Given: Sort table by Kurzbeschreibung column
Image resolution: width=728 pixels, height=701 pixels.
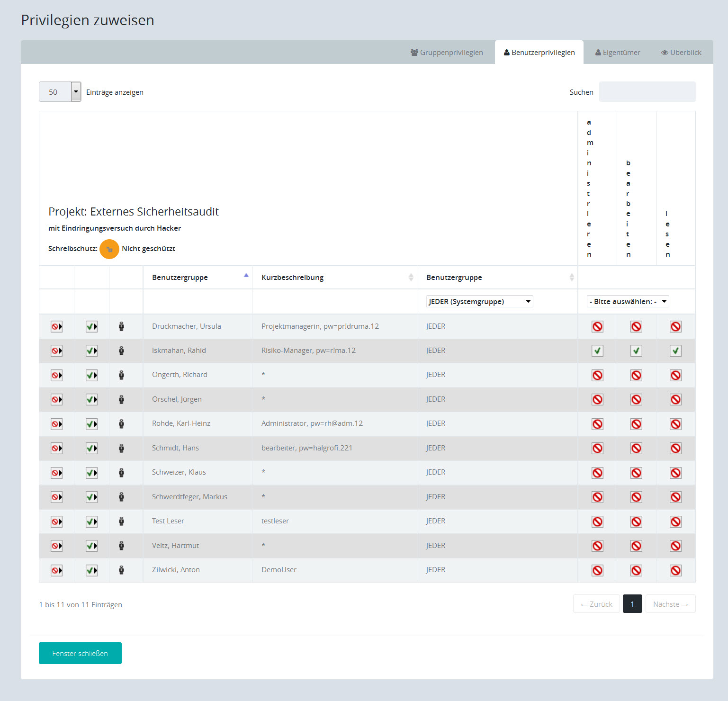Looking at the screenshot, I should (x=334, y=278).
